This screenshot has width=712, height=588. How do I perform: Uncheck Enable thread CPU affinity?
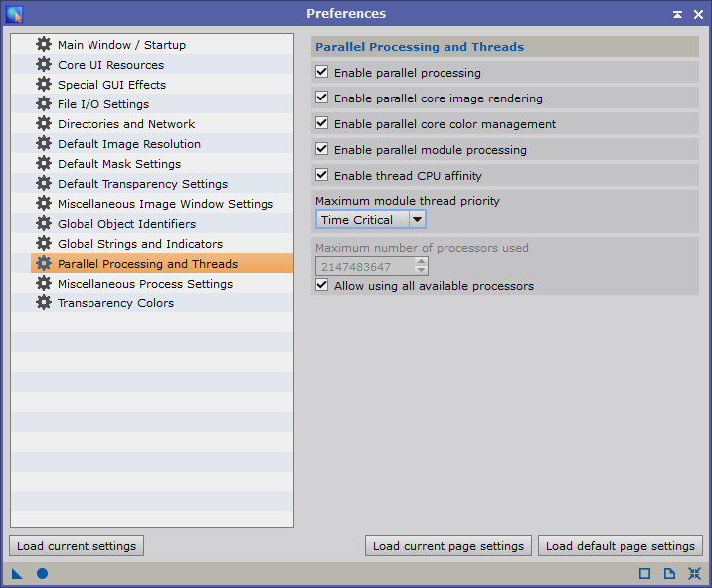pos(322,176)
